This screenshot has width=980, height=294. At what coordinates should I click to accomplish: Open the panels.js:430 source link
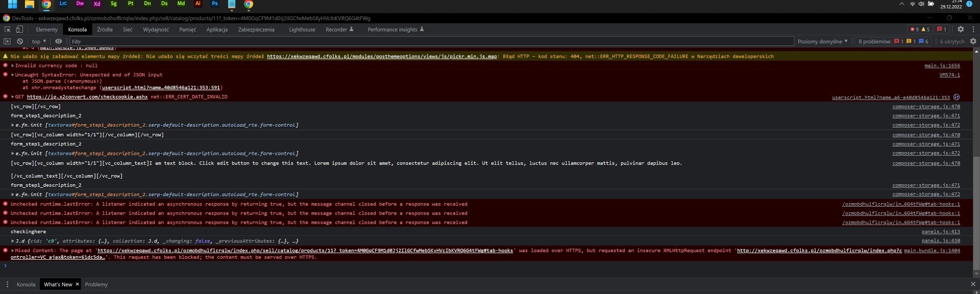[941, 241]
